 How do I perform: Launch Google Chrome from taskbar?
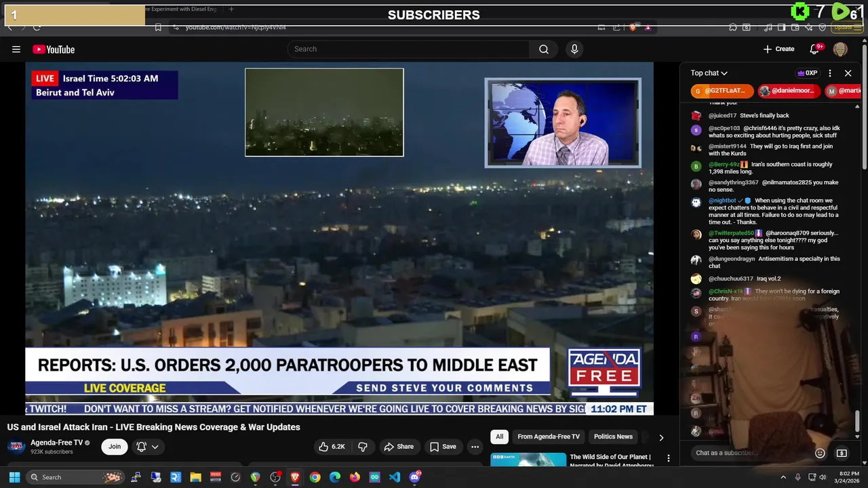tap(315, 477)
